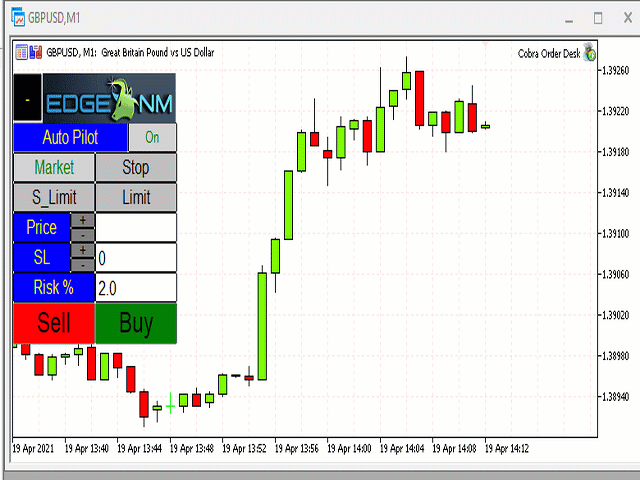Click the green Buy button

pyautogui.click(x=136, y=323)
